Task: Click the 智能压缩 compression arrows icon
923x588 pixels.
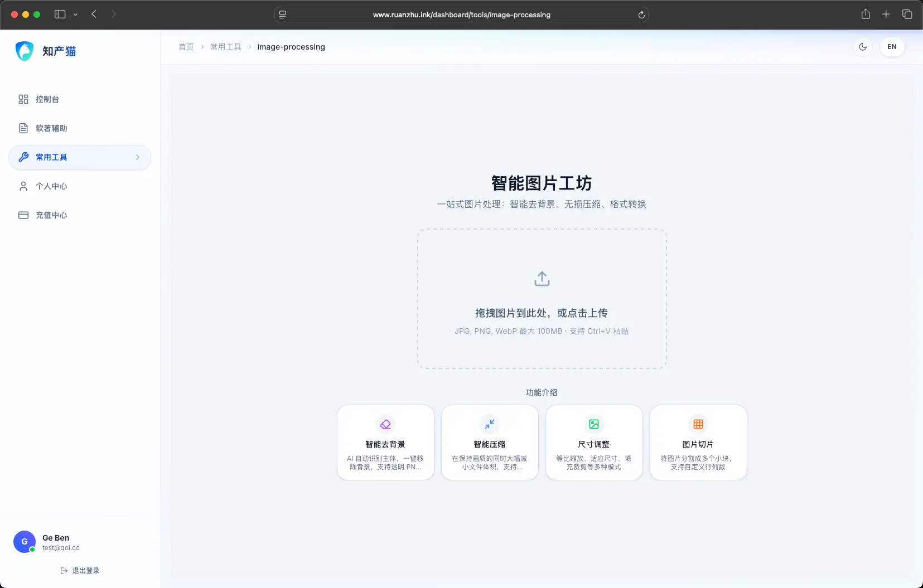Action: click(x=489, y=424)
